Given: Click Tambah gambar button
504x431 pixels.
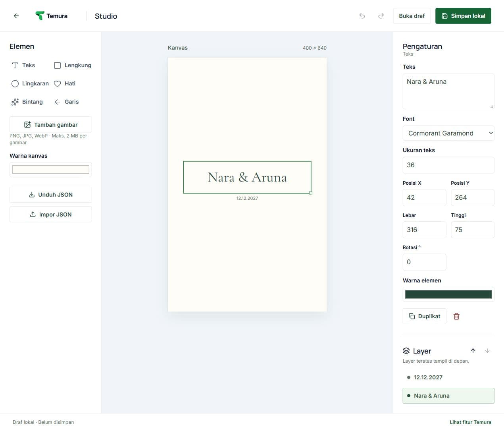Looking at the screenshot, I should click(51, 125).
